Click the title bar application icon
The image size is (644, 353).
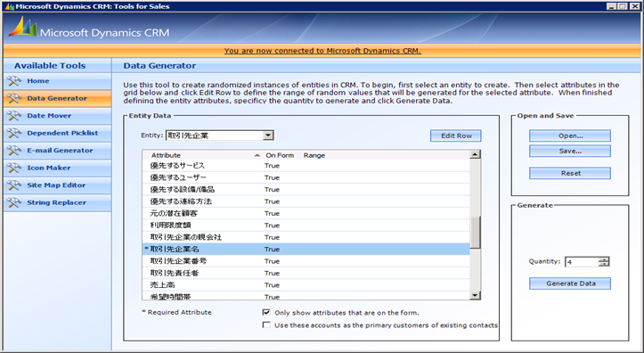pos(9,6)
